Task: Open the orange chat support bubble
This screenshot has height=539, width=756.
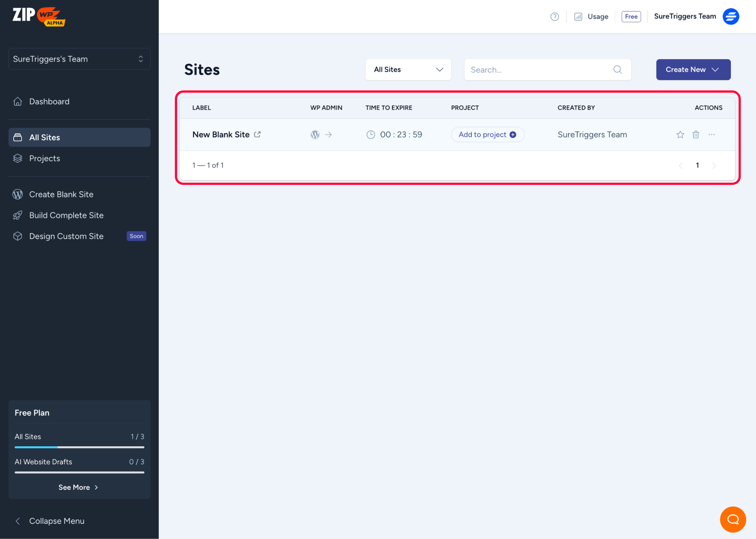Action: [733, 519]
